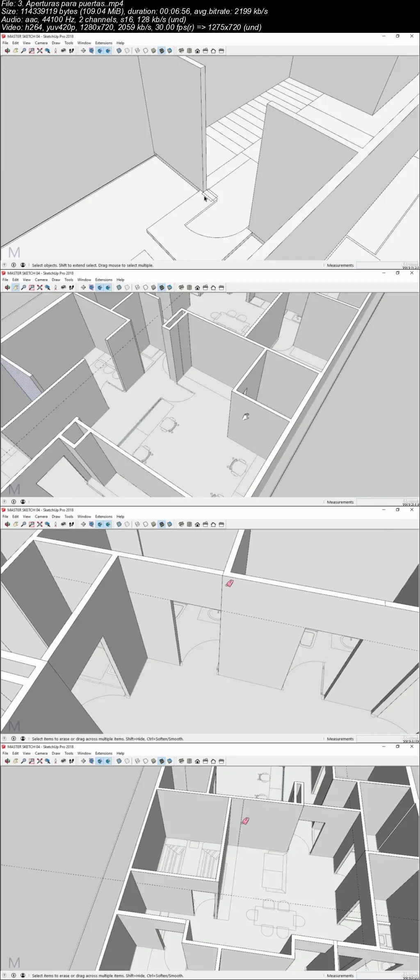Image resolution: width=420 pixels, height=980 pixels.
Task: Click the info circle icon in second frame status bar
Action: [14, 501]
